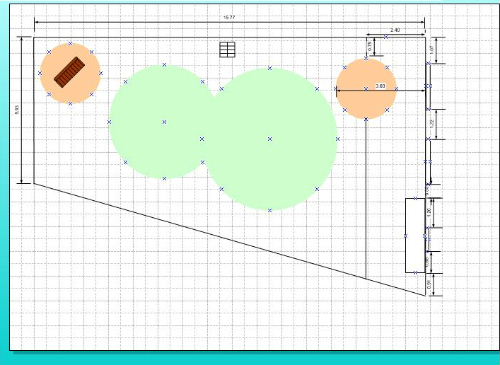Select the white rectangle near the bottom right corner

click(x=415, y=235)
